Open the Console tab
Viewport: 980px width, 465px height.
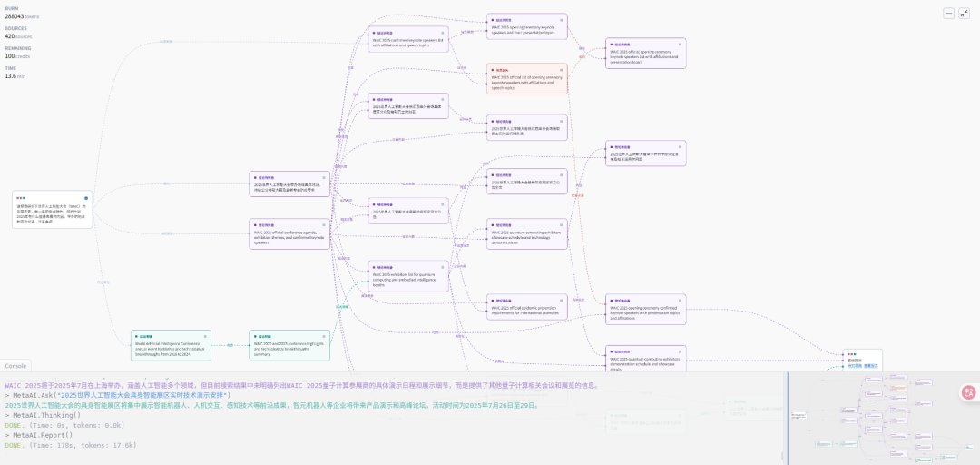(16, 366)
